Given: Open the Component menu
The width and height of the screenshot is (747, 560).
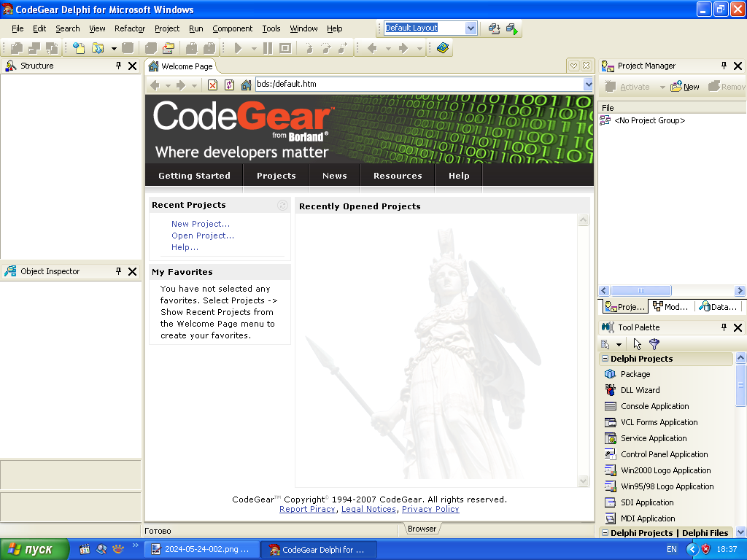Looking at the screenshot, I should pos(233,28).
